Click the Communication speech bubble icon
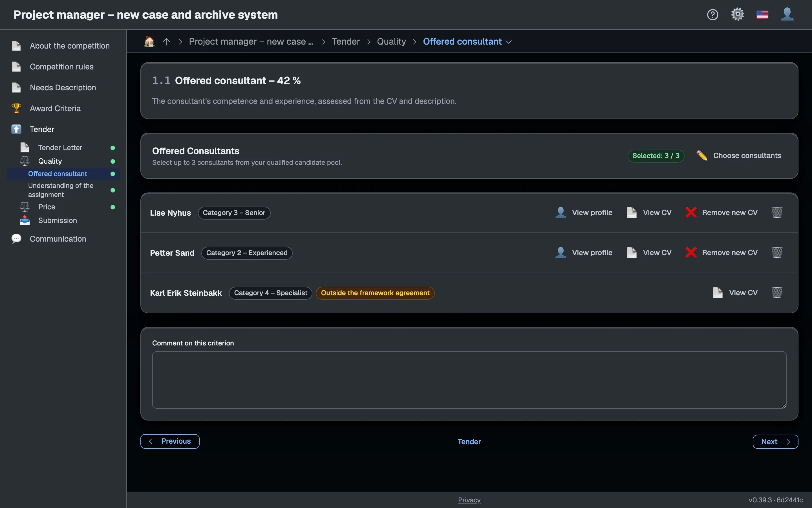The width and height of the screenshot is (812, 508). coord(16,239)
